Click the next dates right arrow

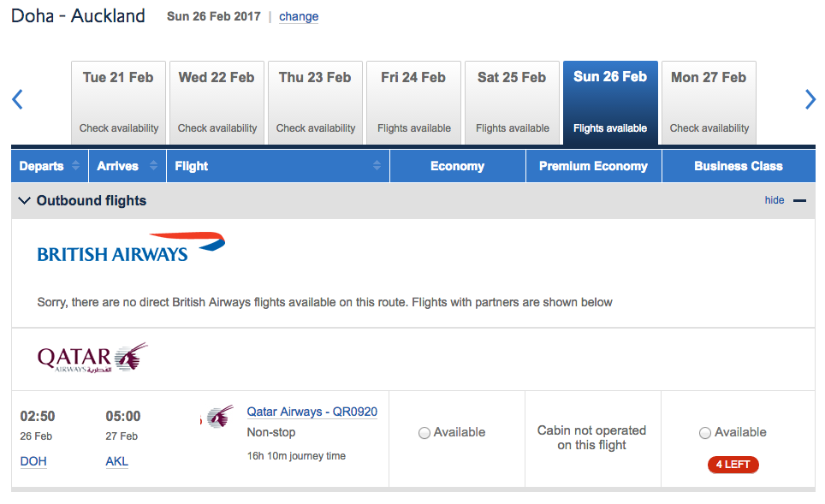810,100
